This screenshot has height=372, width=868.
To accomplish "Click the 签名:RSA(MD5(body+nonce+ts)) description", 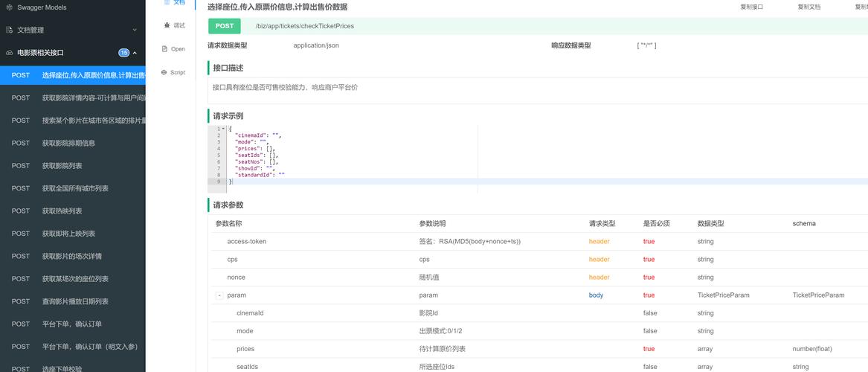I will [x=469, y=241].
